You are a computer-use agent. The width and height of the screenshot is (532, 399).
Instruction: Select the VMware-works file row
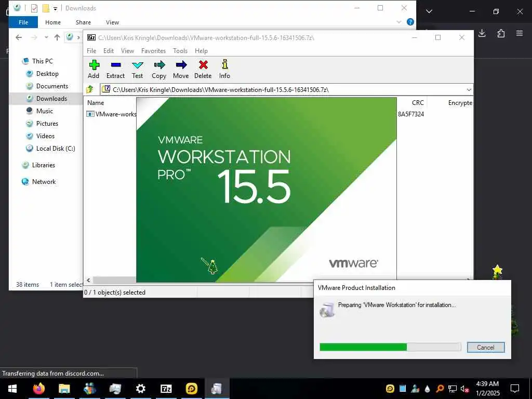tap(112, 114)
